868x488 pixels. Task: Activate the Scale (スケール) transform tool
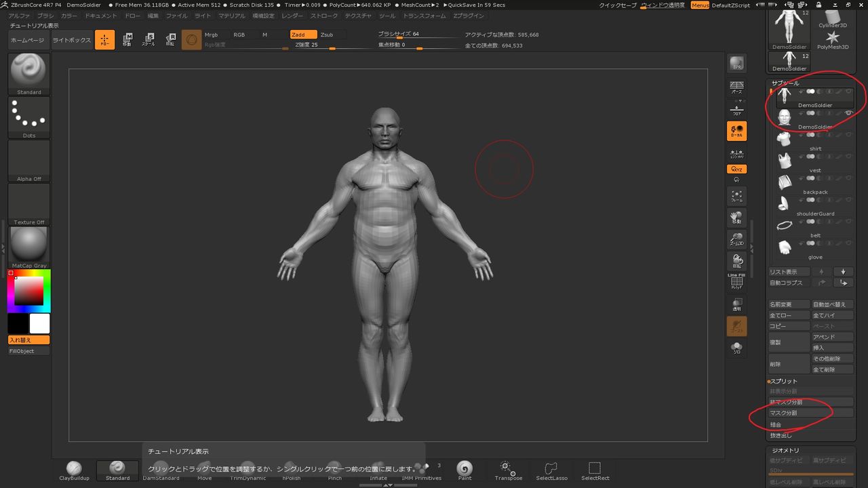148,40
